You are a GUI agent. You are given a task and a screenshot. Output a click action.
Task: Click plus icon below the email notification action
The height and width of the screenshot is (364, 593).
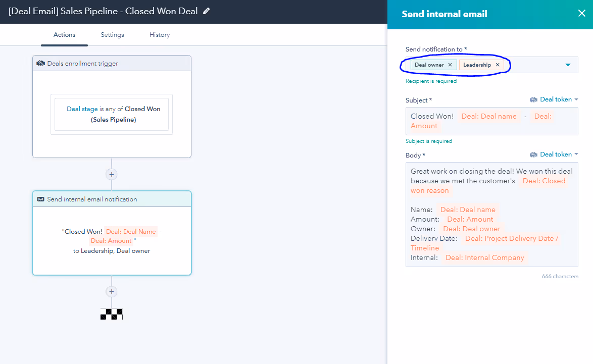pos(111,291)
